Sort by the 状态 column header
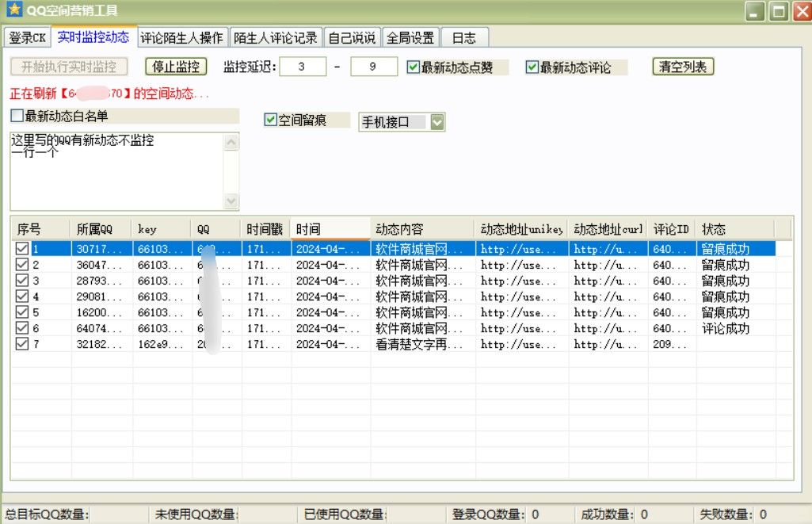The image size is (812, 524). pyautogui.click(x=735, y=228)
